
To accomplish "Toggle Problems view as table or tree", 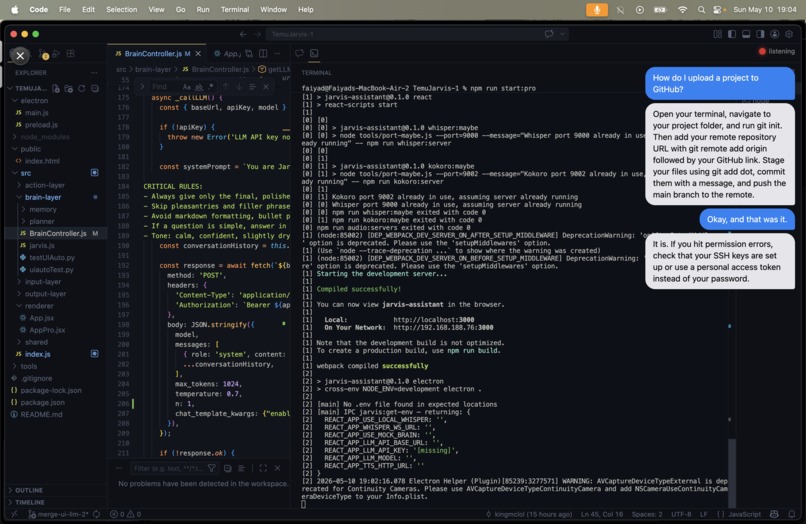I will (241, 468).
